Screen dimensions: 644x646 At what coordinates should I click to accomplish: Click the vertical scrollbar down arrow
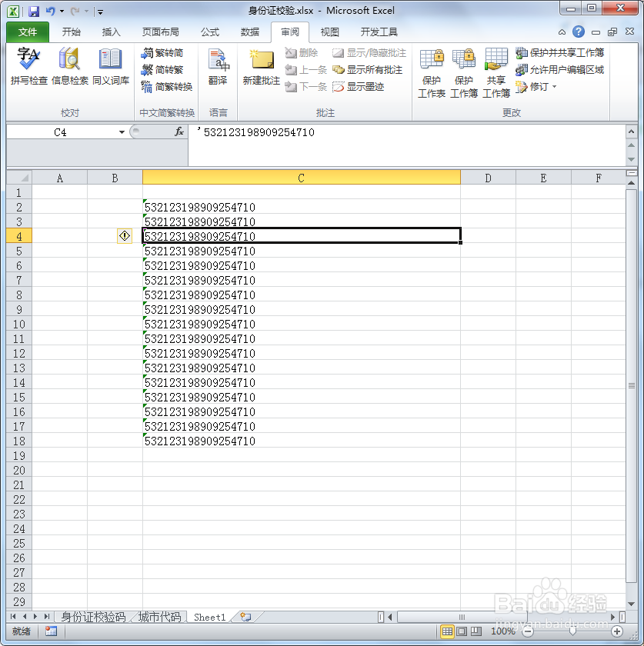coord(631,604)
